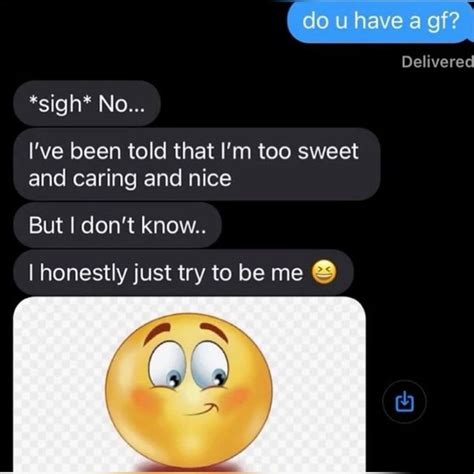Tap the "I honestly just try to be me" bubble
This screenshot has width=474, height=474.
pyautogui.click(x=183, y=273)
